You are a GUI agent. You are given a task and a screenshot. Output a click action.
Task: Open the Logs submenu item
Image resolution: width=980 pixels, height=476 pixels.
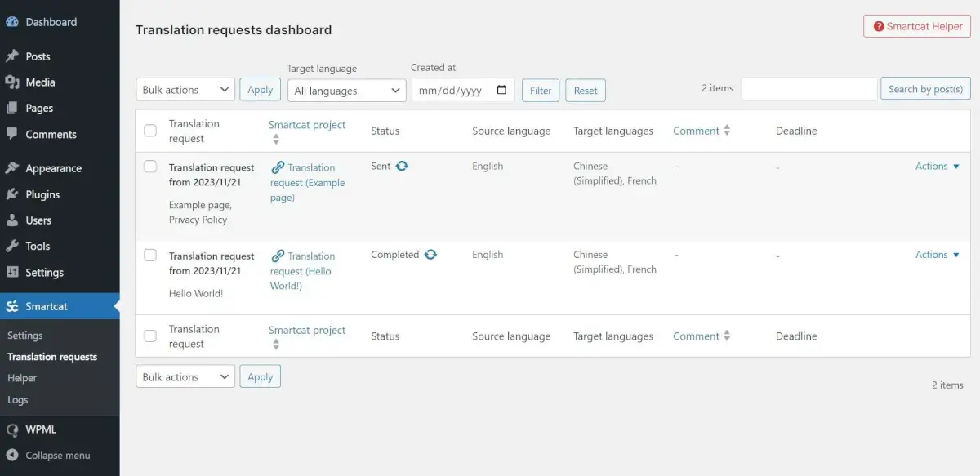[18, 400]
